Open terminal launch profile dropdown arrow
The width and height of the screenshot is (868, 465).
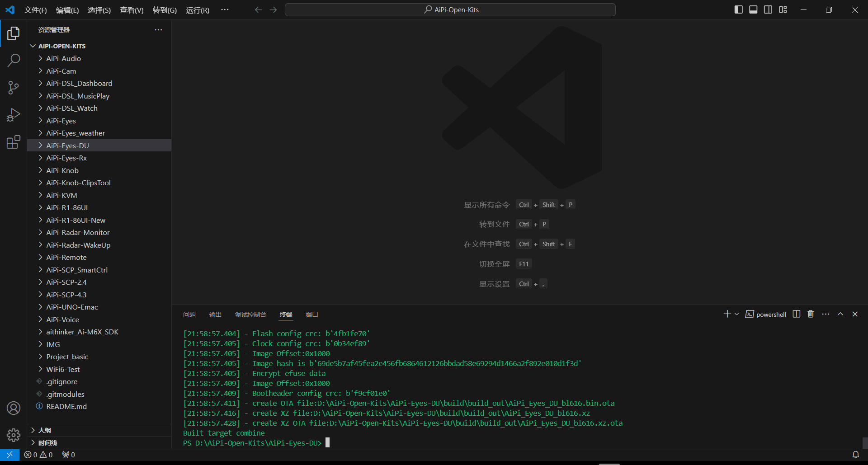(x=737, y=314)
